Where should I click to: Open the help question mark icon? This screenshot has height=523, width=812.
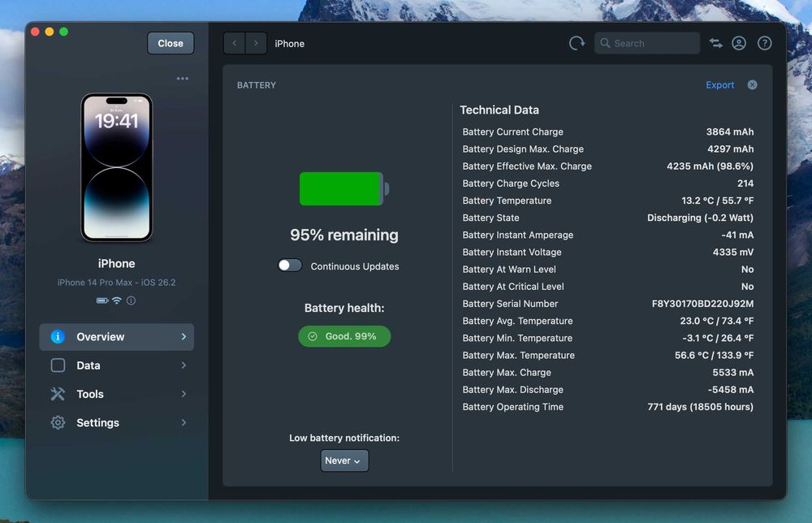point(764,44)
